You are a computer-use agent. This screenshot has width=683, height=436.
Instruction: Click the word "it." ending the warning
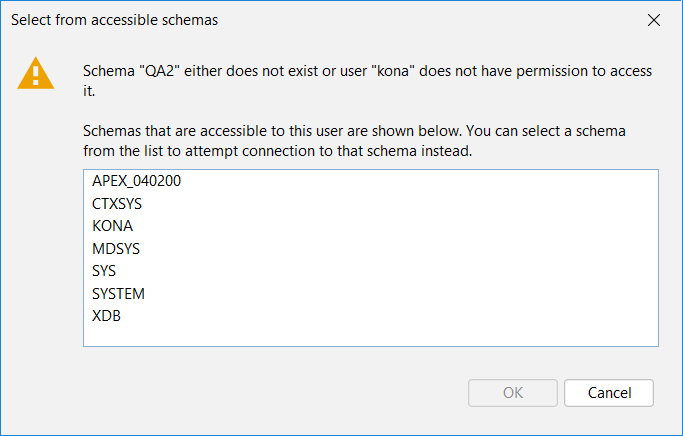tap(89, 91)
